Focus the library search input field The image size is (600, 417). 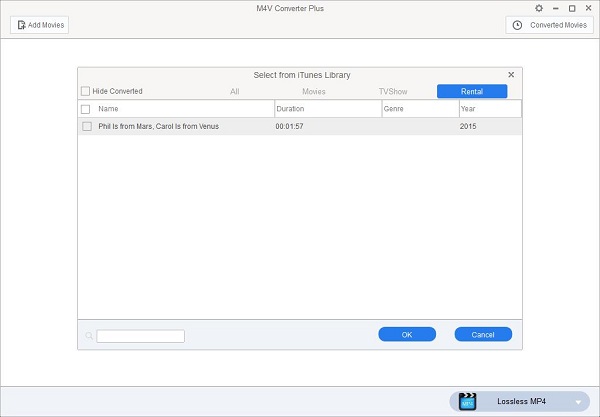(140, 336)
